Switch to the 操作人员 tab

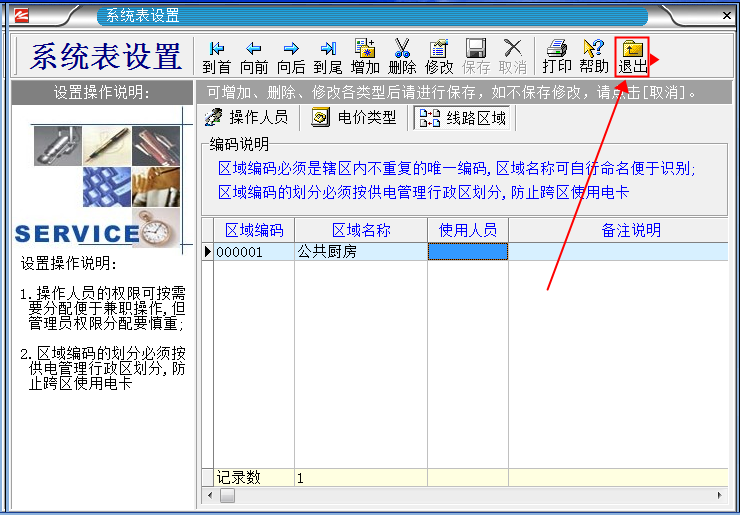[x=247, y=118]
